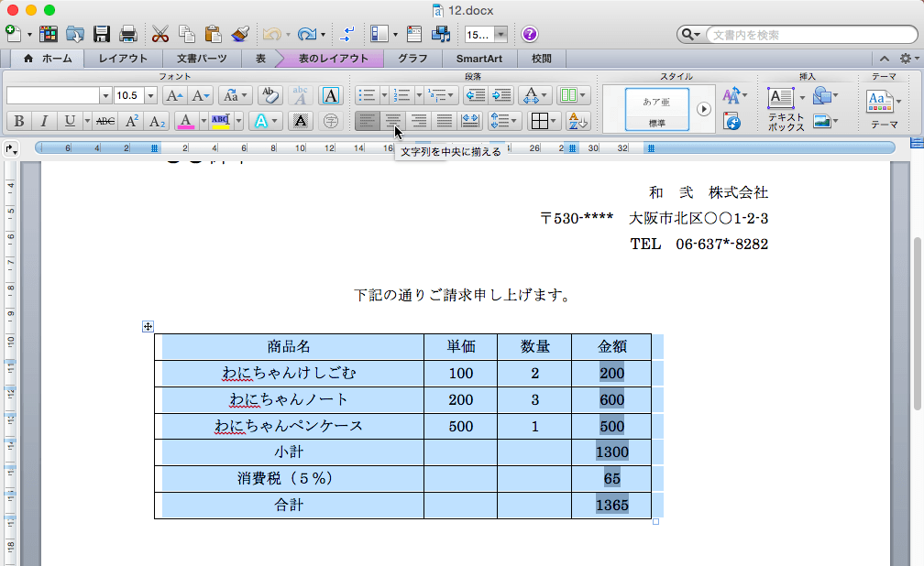Click the sidebar view icon
The image size is (924, 566).
(x=379, y=34)
